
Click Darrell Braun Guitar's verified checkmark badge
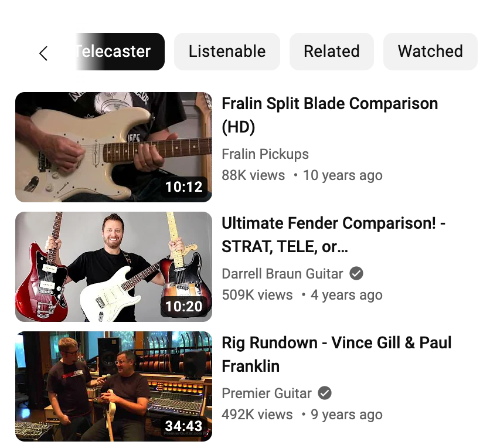click(356, 274)
